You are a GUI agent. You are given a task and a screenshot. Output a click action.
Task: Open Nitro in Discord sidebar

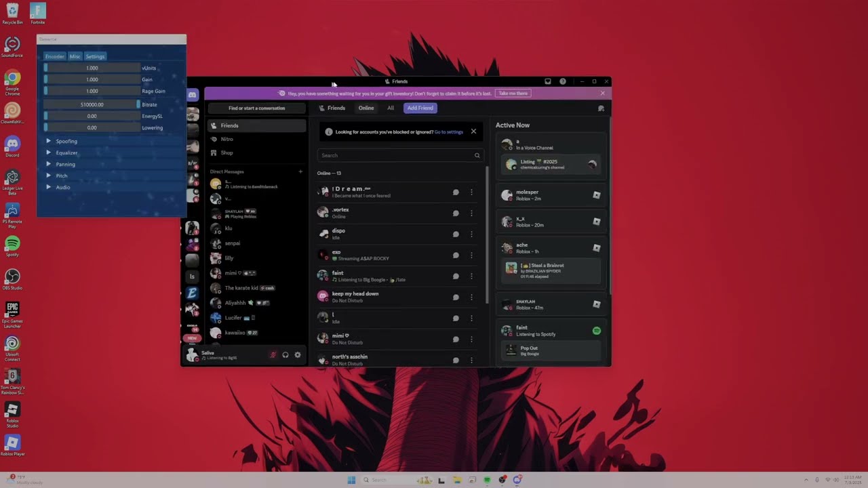[x=256, y=139]
